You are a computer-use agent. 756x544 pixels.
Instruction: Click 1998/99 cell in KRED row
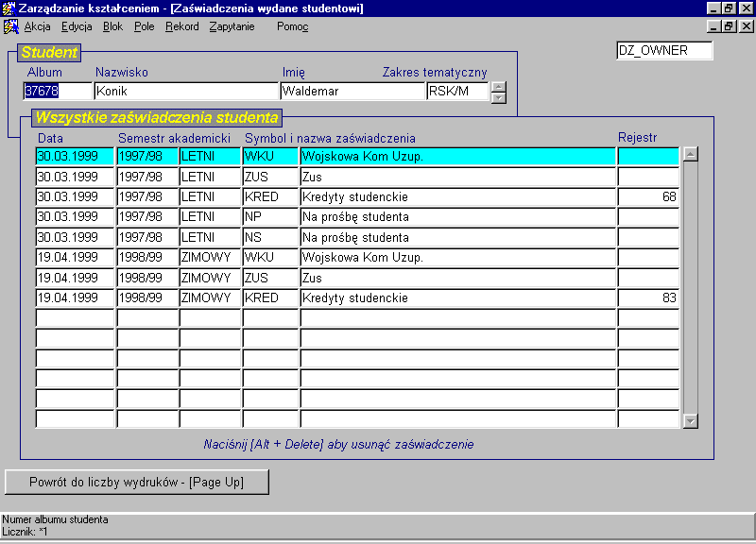click(147, 298)
